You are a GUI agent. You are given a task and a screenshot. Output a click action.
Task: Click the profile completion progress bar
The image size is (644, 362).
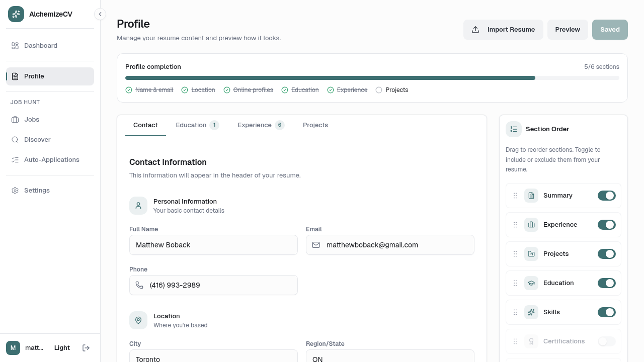(x=372, y=78)
